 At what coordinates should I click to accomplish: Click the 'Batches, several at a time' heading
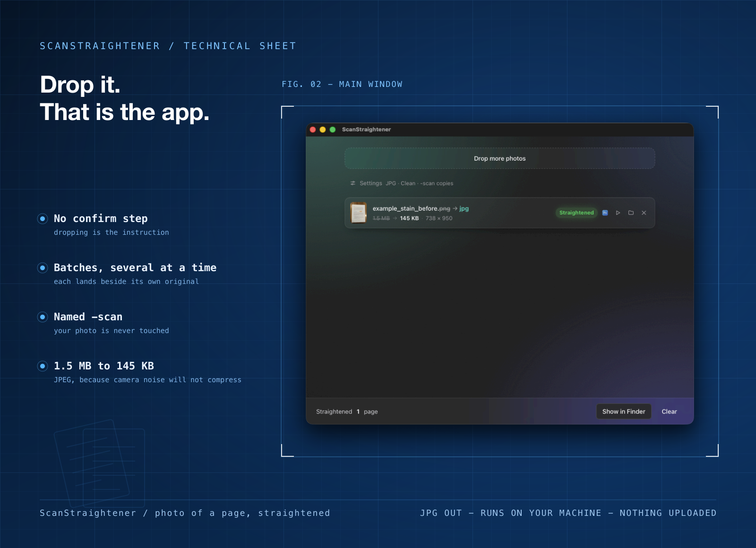coord(135,267)
